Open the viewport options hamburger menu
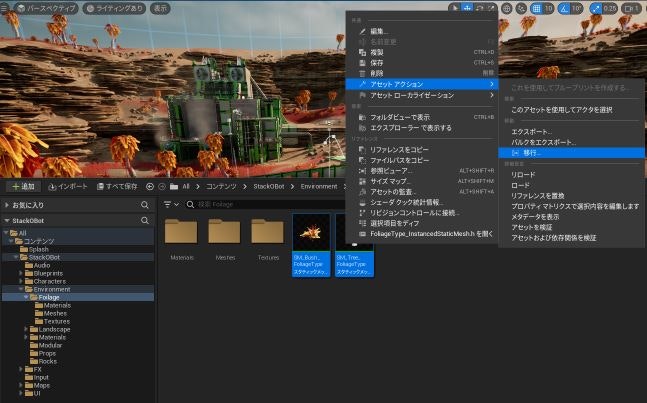 click(x=5, y=8)
